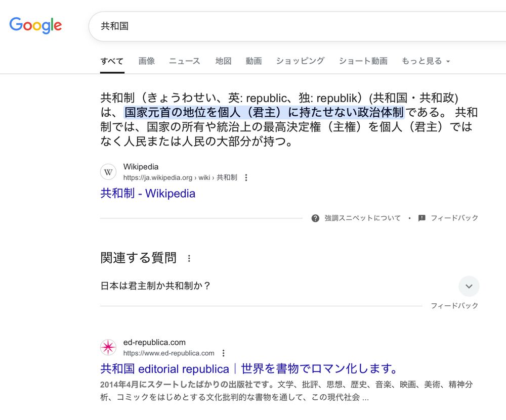Open three-dot menu beside 関連する質問
The image size is (506, 420).
pyautogui.click(x=189, y=258)
